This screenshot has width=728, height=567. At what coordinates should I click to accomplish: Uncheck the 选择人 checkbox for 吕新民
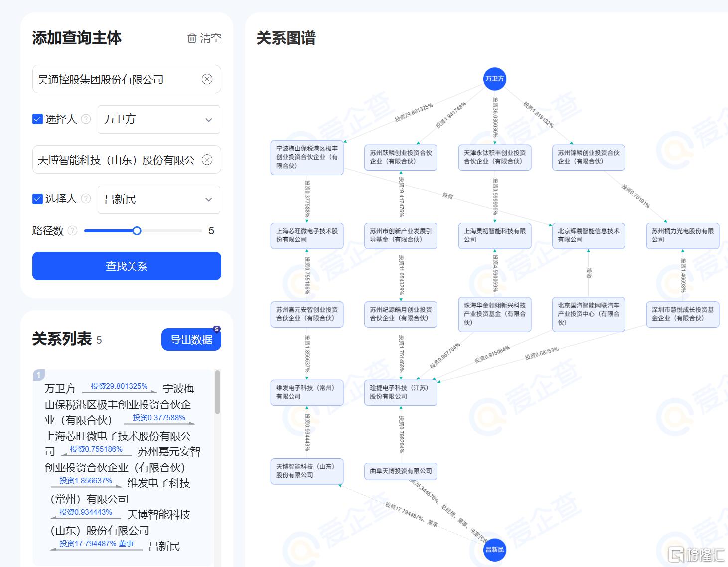coord(37,199)
